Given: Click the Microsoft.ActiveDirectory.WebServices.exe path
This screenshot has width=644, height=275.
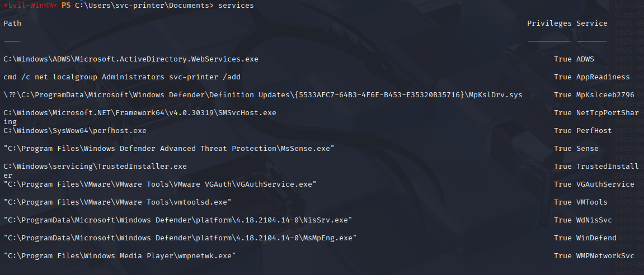Looking at the screenshot, I should pyautogui.click(x=130, y=59).
